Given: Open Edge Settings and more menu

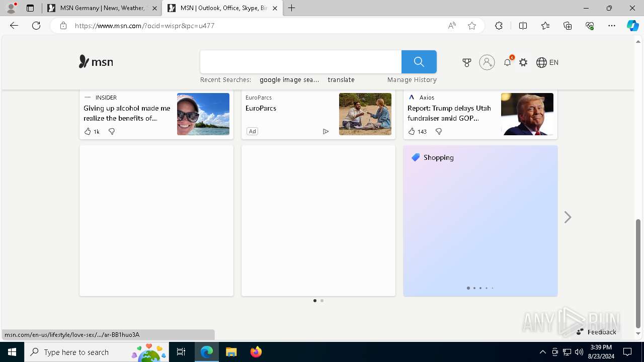Looking at the screenshot, I should point(612,26).
